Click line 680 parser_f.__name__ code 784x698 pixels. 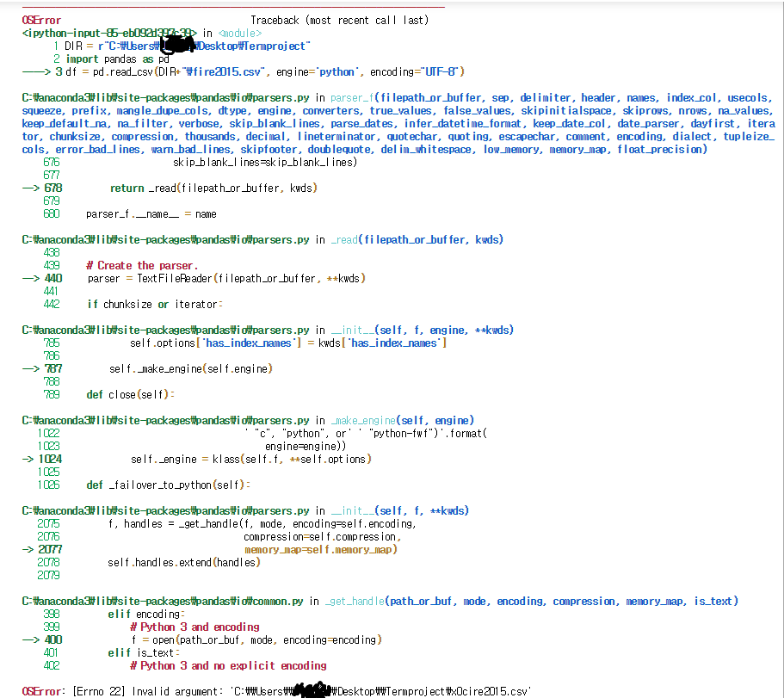point(151,214)
